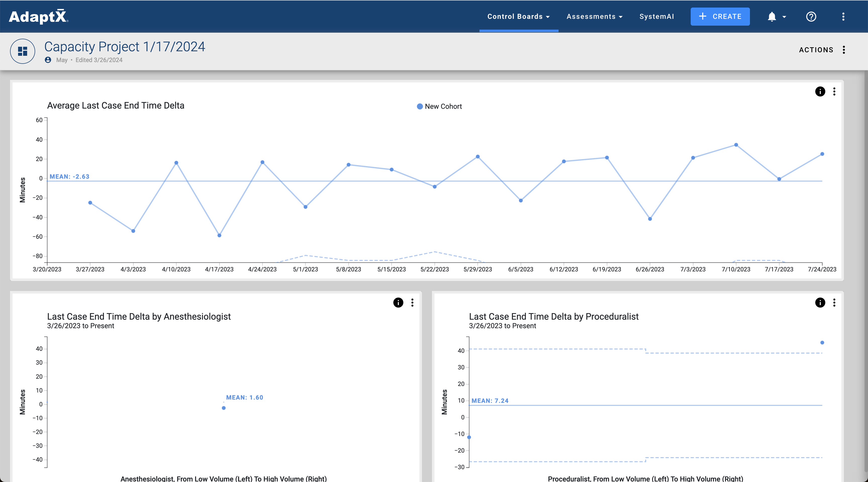Click the 7/10/2023 data point
Screen dimensions: 868x482
(736, 145)
